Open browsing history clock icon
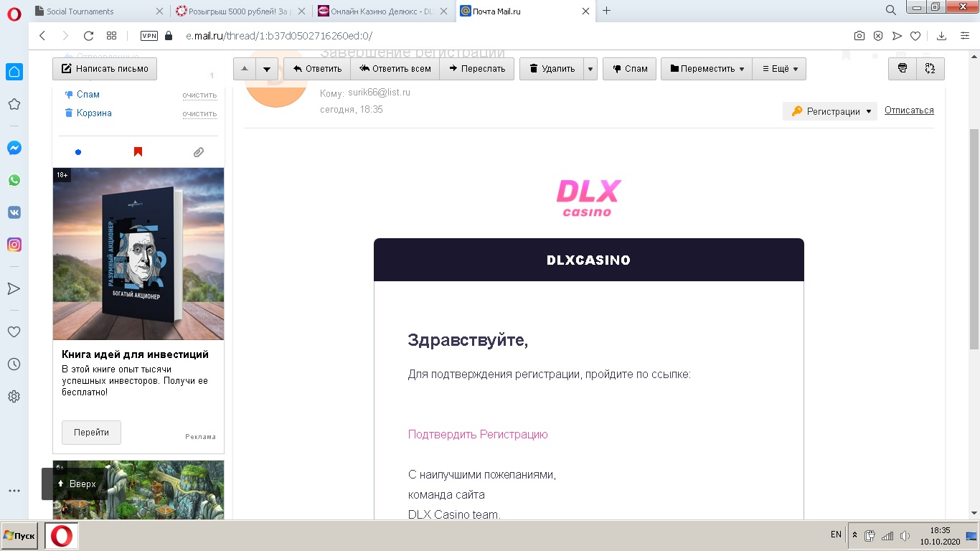 (14, 364)
